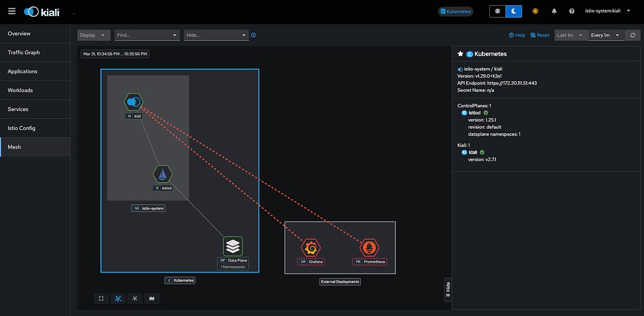Navigate to Applications

tap(35, 71)
